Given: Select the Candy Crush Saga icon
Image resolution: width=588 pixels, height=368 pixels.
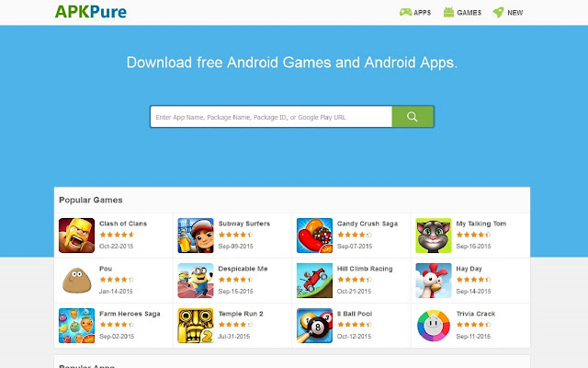Looking at the screenshot, I should tap(314, 236).
